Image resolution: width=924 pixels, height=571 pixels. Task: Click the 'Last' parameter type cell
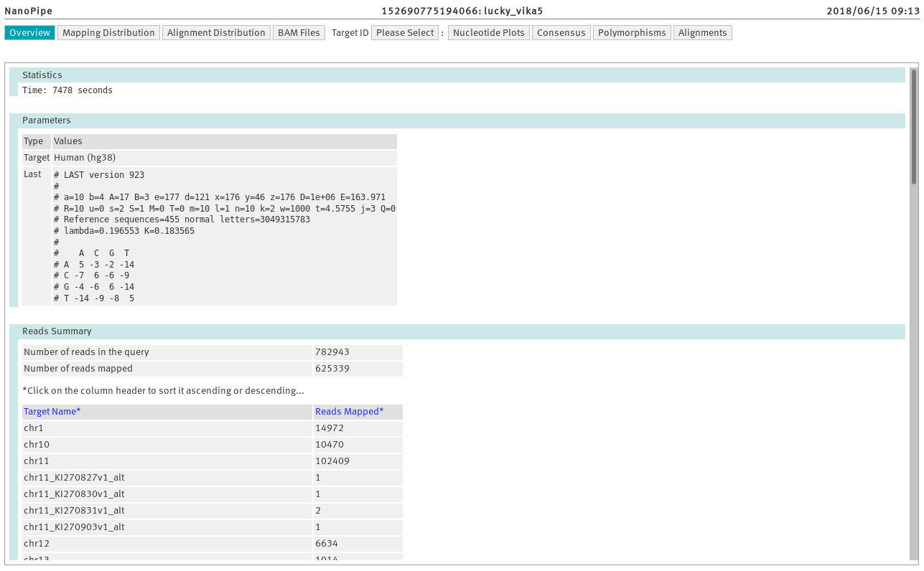click(37, 237)
